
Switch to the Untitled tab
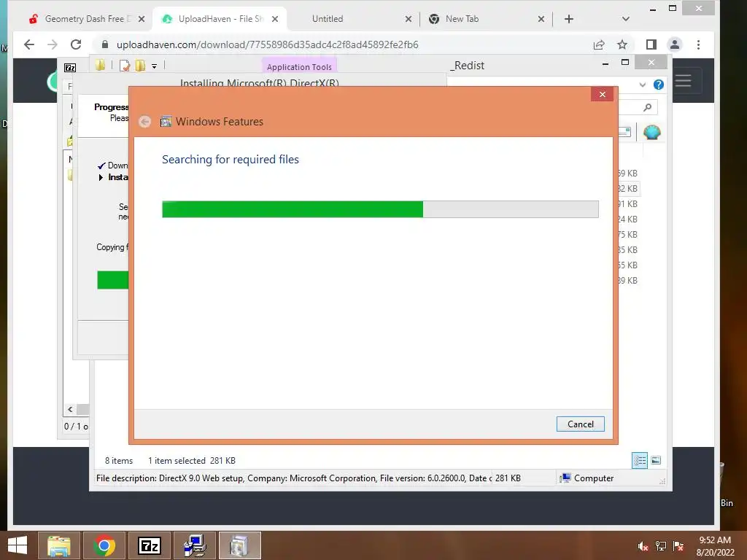328,19
